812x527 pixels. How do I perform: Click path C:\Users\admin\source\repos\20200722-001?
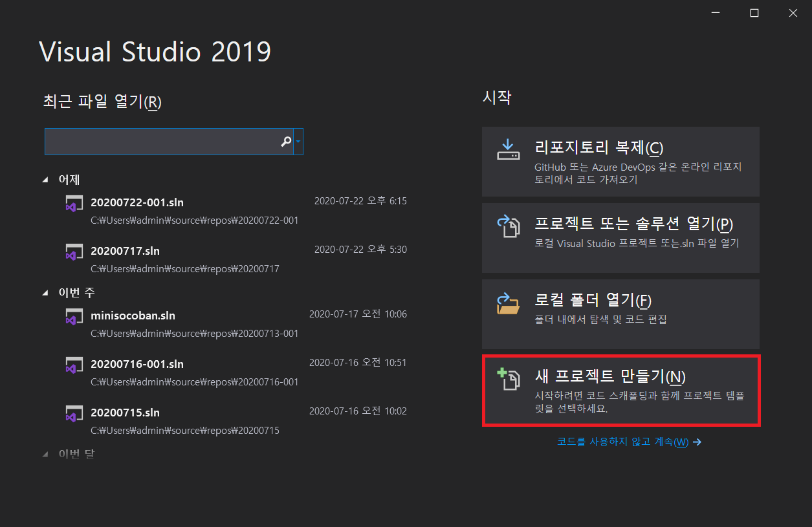tap(195, 220)
